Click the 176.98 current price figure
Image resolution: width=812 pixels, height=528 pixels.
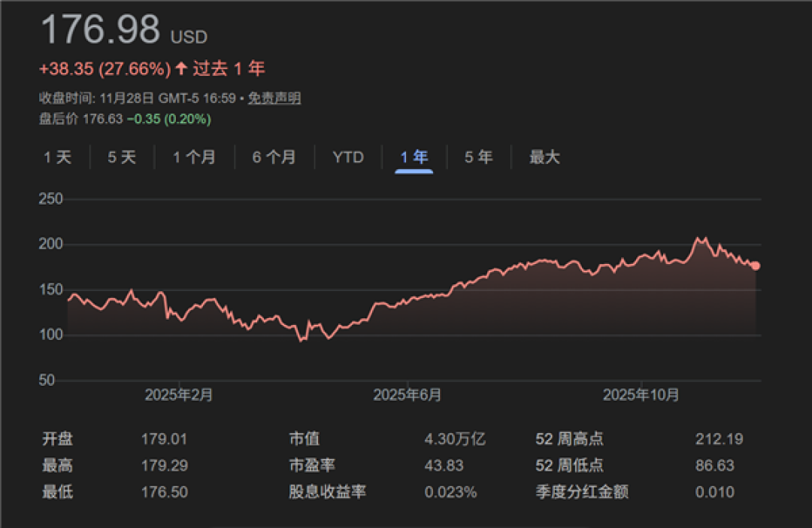(x=100, y=29)
